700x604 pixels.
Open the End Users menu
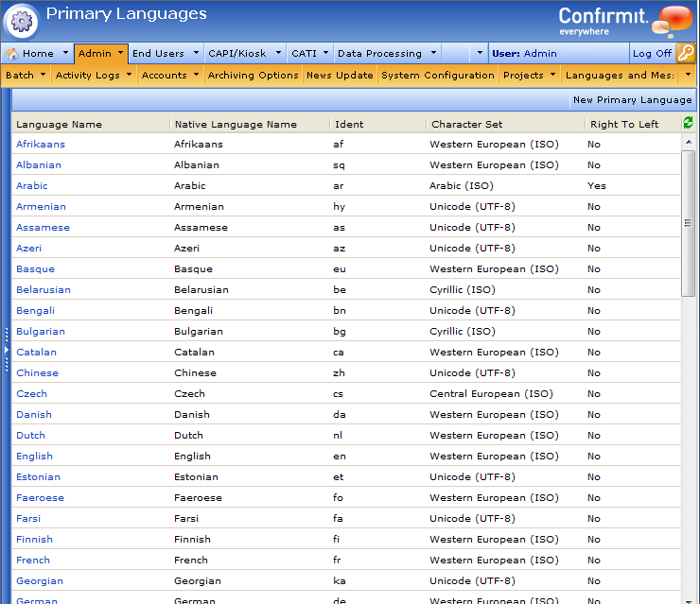coord(158,54)
